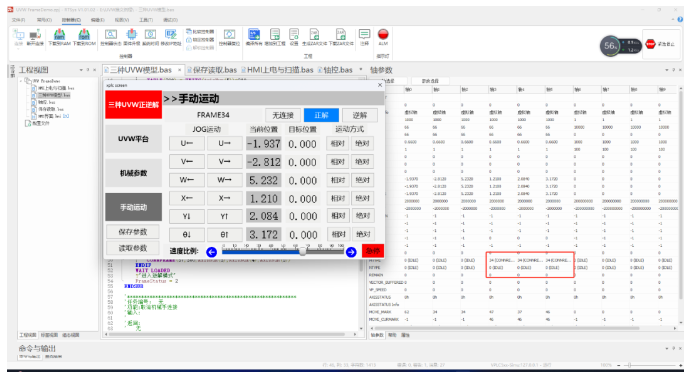Jog Y axis with the Y↑ button
691x378 pixels.
tap(224, 216)
